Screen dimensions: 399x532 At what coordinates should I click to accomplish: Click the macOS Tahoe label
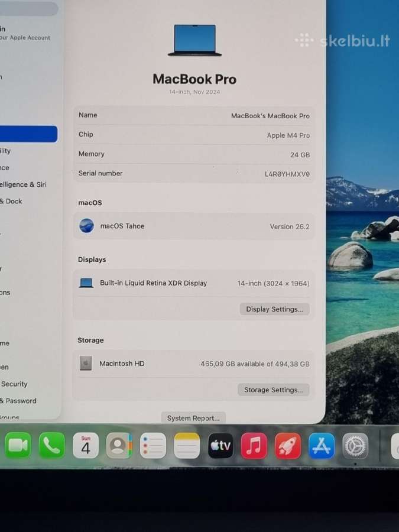pyautogui.click(x=122, y=226)
